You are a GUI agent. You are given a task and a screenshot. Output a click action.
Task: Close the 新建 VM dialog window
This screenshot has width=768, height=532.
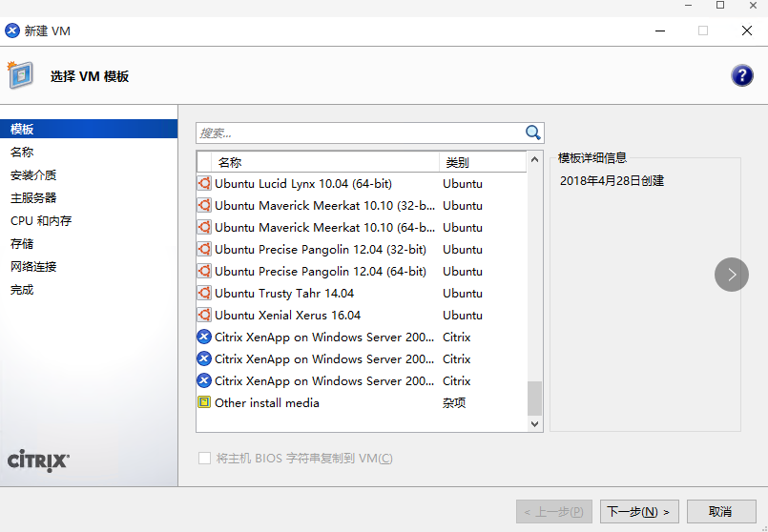tap(746, 31)
